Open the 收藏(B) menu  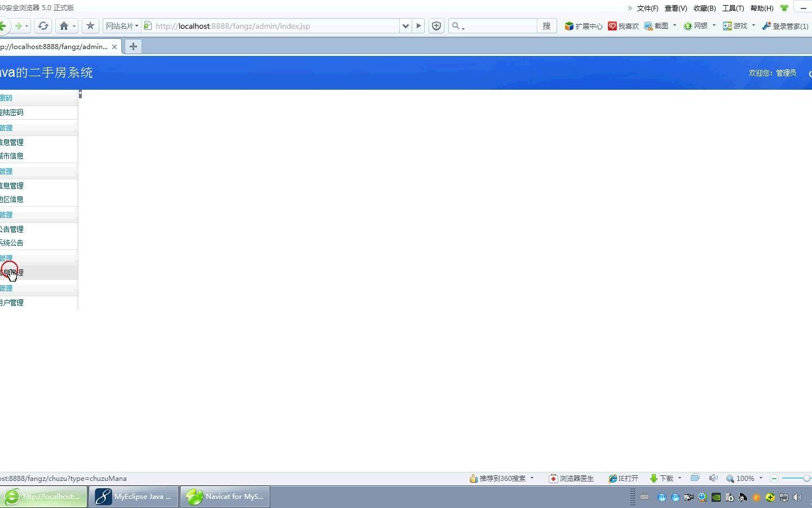click(x=704, y=8)
